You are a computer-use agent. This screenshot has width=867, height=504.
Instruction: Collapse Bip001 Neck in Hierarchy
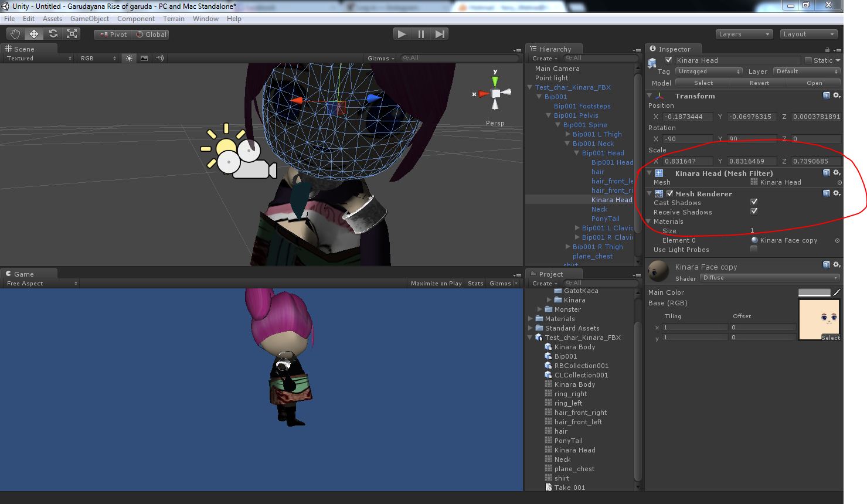[567, 144]
